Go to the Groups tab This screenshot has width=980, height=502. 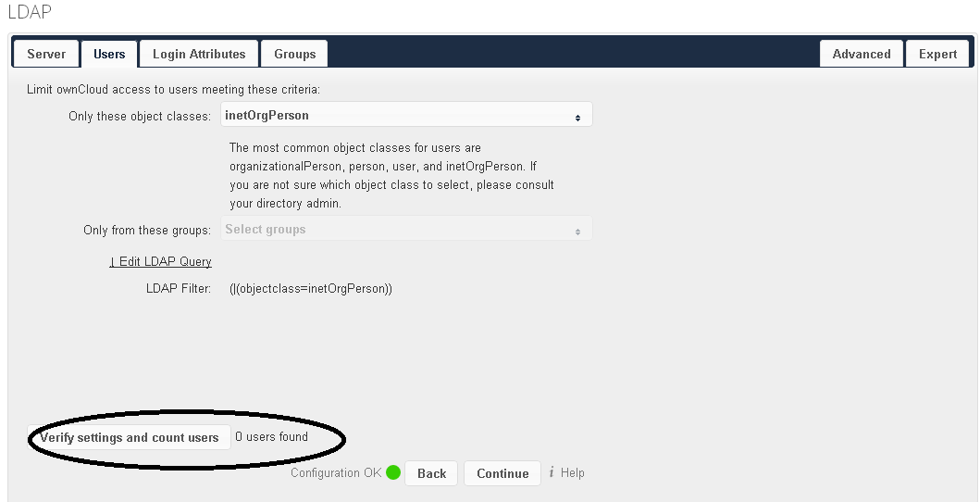point(294,54)
